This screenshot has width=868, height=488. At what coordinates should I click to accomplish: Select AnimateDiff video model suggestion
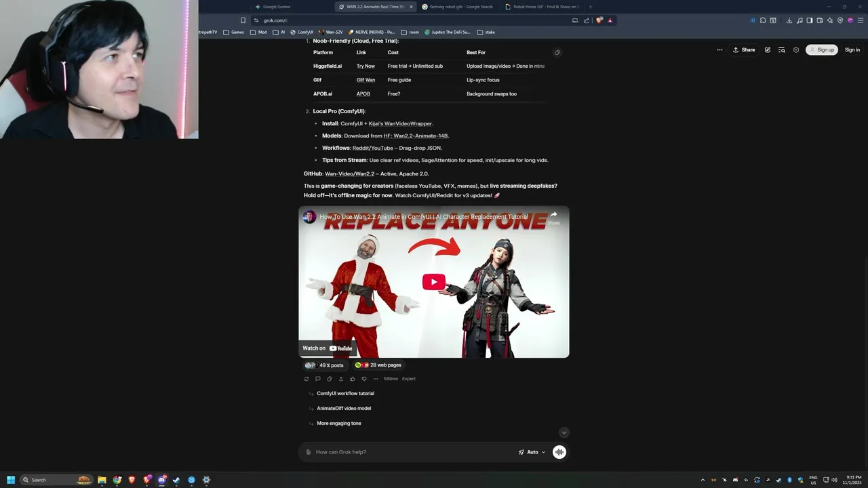[x=344, y=408]
